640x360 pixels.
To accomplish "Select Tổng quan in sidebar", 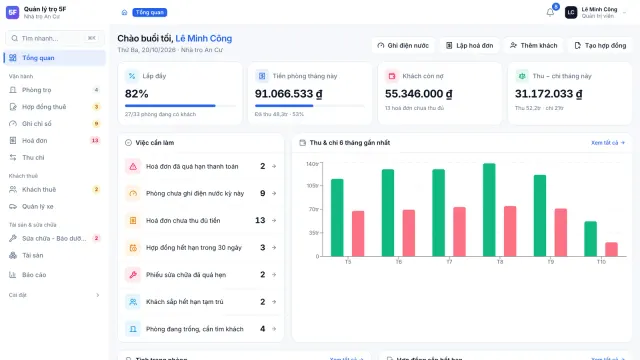I will tap(55, 58).
